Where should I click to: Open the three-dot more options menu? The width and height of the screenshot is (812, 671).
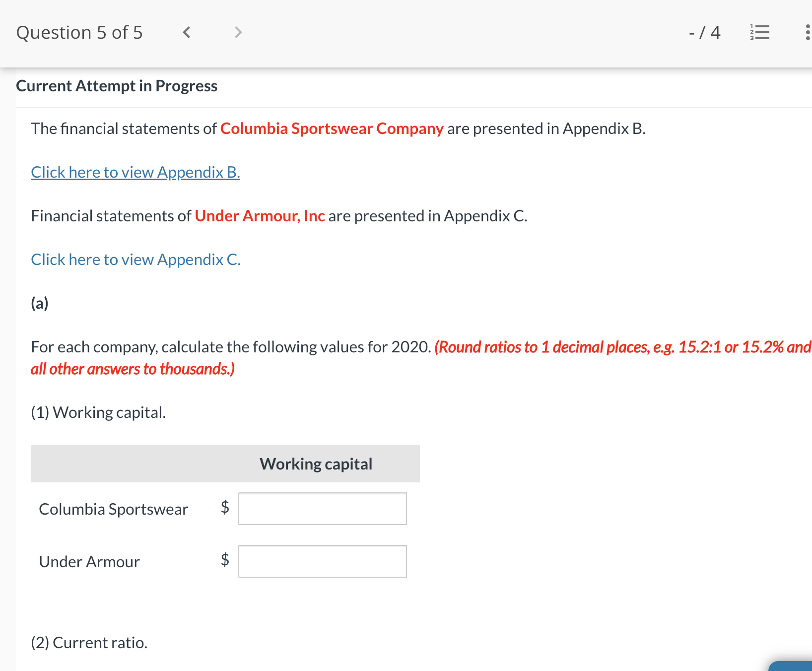point(808,33)
